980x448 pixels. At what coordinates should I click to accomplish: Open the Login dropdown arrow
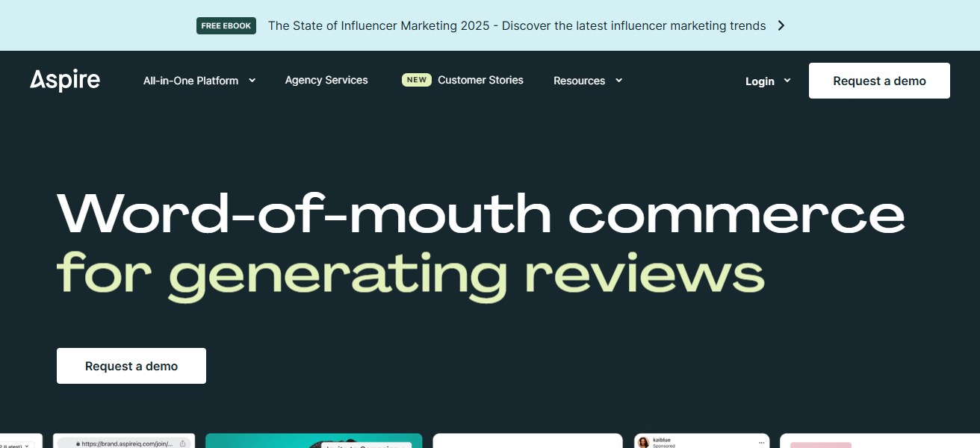787,81
